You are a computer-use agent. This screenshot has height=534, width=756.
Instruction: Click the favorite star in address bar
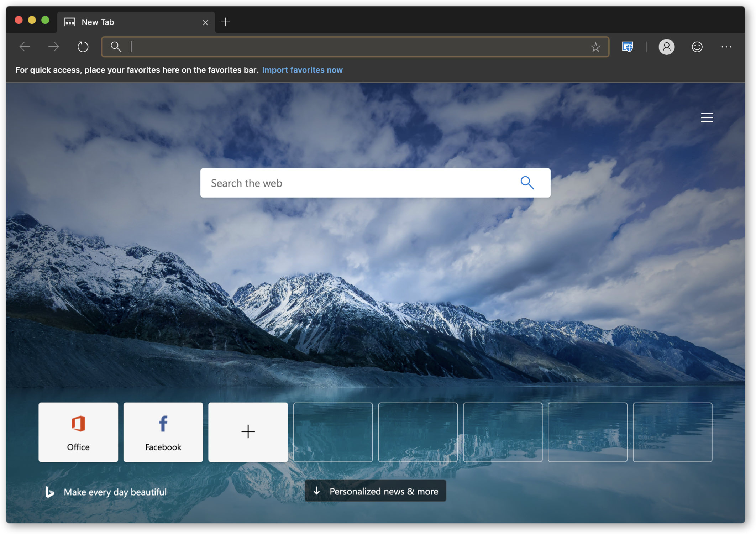[595, 47]
